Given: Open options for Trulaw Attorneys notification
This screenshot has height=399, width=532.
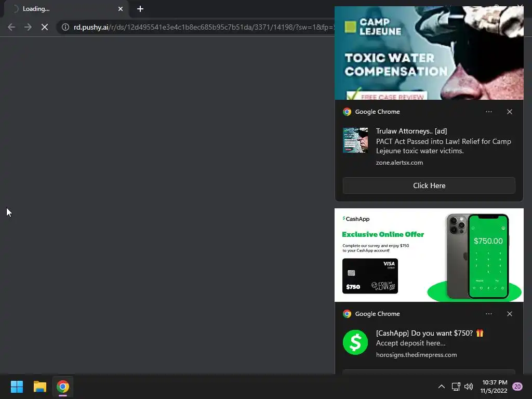Looking at the screenshot, I should (488, 112).
